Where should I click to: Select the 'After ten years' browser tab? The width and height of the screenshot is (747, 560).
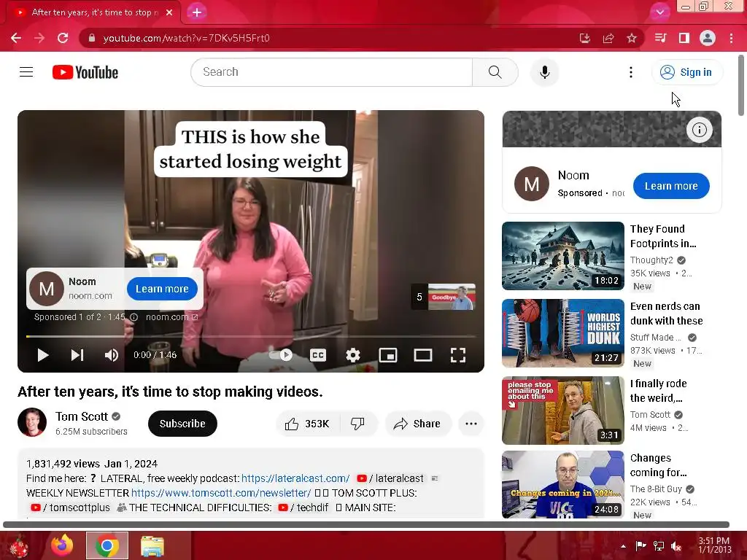[93, 12]
